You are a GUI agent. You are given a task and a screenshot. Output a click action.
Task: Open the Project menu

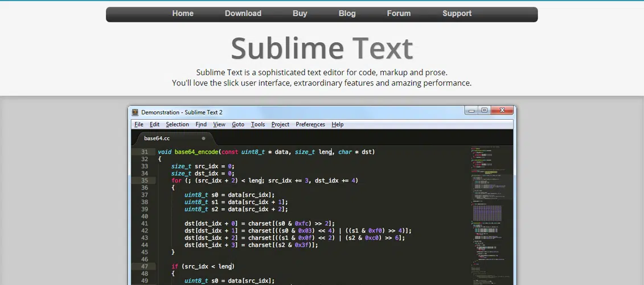[x=280, y=124]
